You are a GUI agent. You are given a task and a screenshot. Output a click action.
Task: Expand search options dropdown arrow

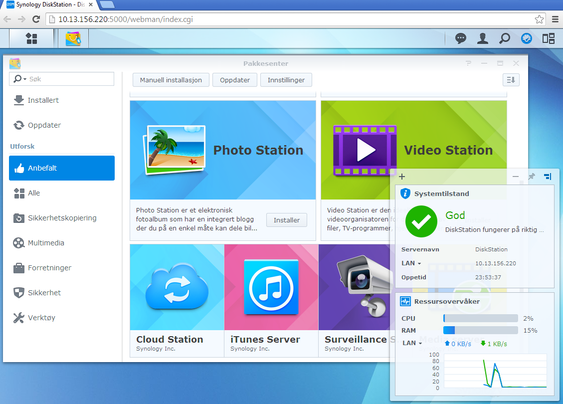coord(25,79)
